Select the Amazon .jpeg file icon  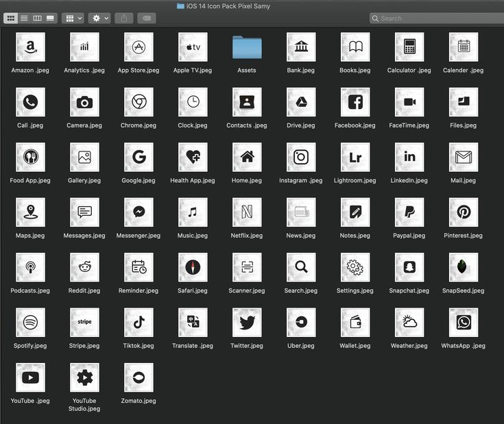pos(31,47)
